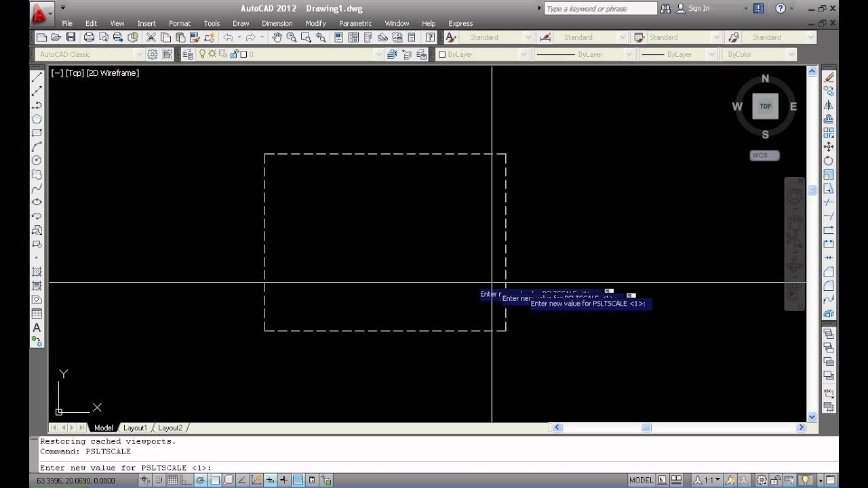Click the Dimension Style icon

(x=545, y=37)
